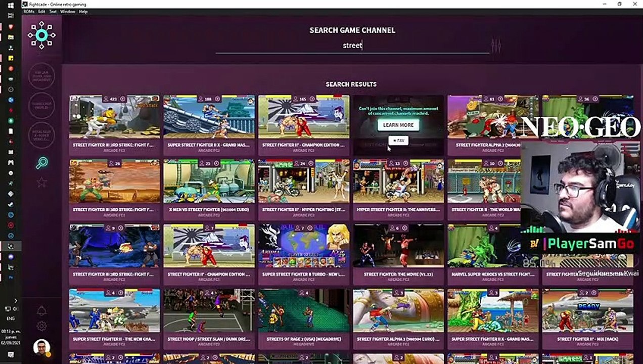The width and height of the screenshot is (643, 364).
Task: Click 'STREET FIGHTER II' - HYPER FIGHTING' title text
Action: tap(303, 209)
